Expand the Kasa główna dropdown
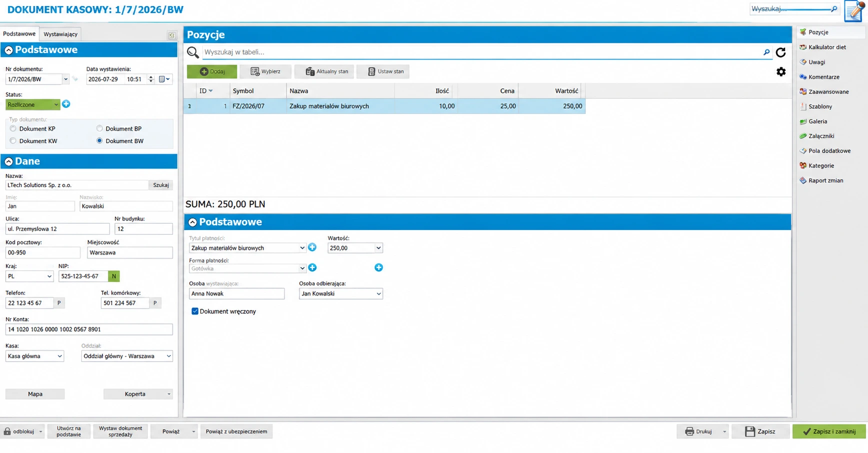868x453 pixels. click(x=34, y=356)
